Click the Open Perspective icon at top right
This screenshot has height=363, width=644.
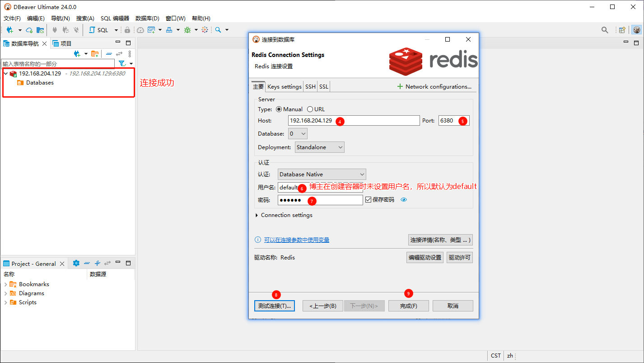pos(622,30)
